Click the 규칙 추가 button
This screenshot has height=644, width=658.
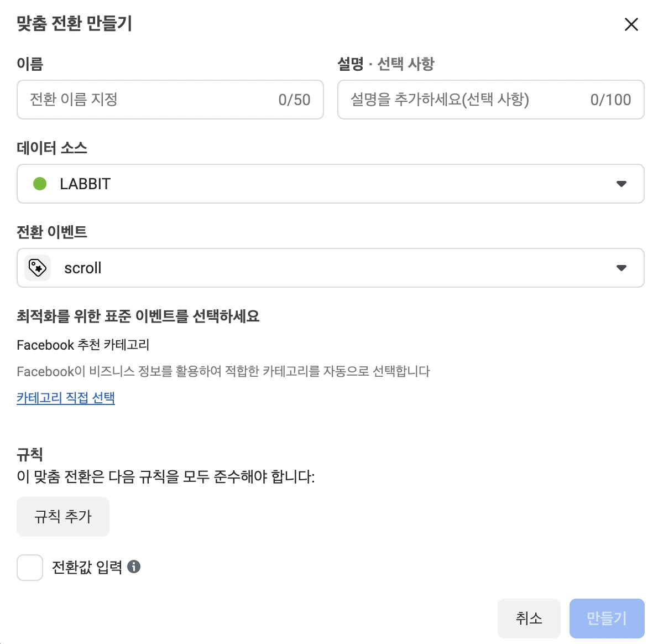pos(63,516)
